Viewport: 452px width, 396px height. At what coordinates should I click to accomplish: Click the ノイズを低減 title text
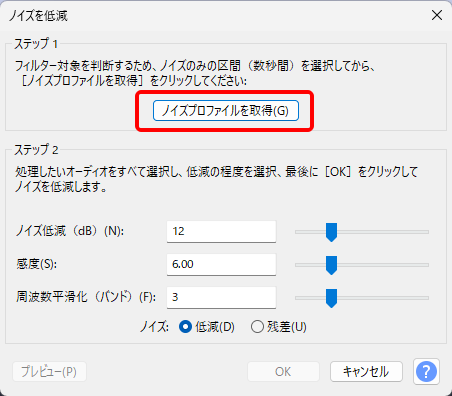click(x=38, y=16)
